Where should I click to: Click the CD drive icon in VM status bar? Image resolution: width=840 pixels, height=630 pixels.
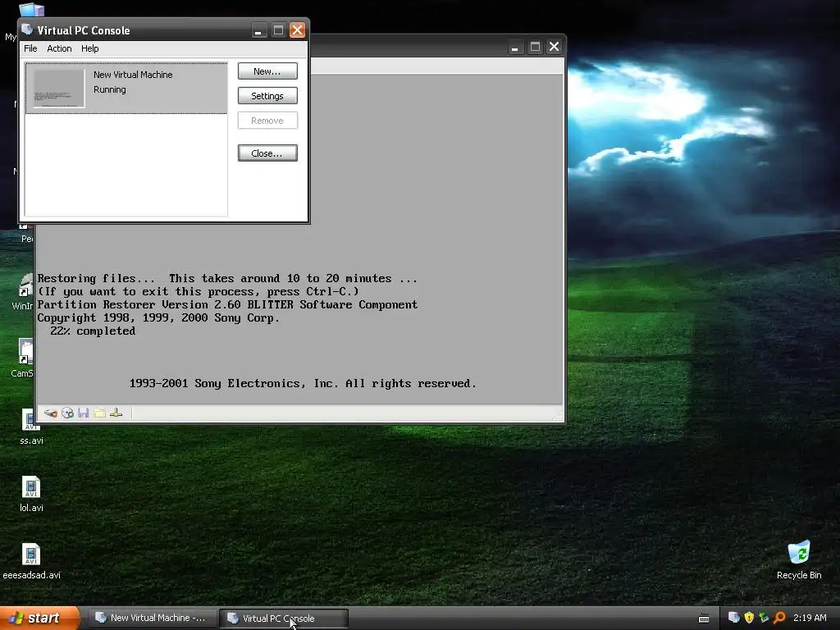click(67, 413)
